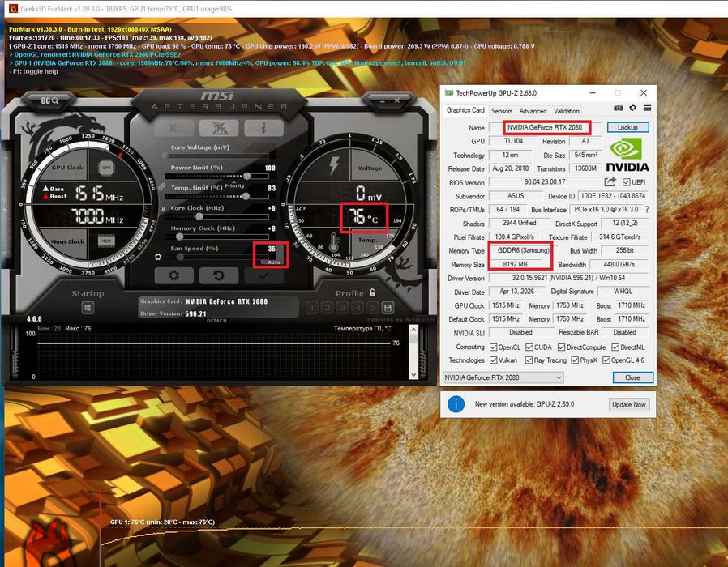
Task: Click the Driver Version field in GPU-Z
Action: [568, 278]
